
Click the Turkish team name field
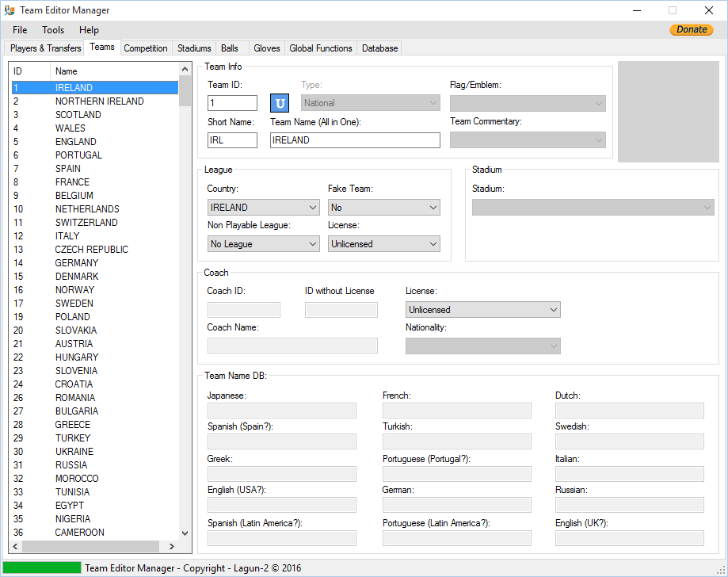click(x=457, y=441)
